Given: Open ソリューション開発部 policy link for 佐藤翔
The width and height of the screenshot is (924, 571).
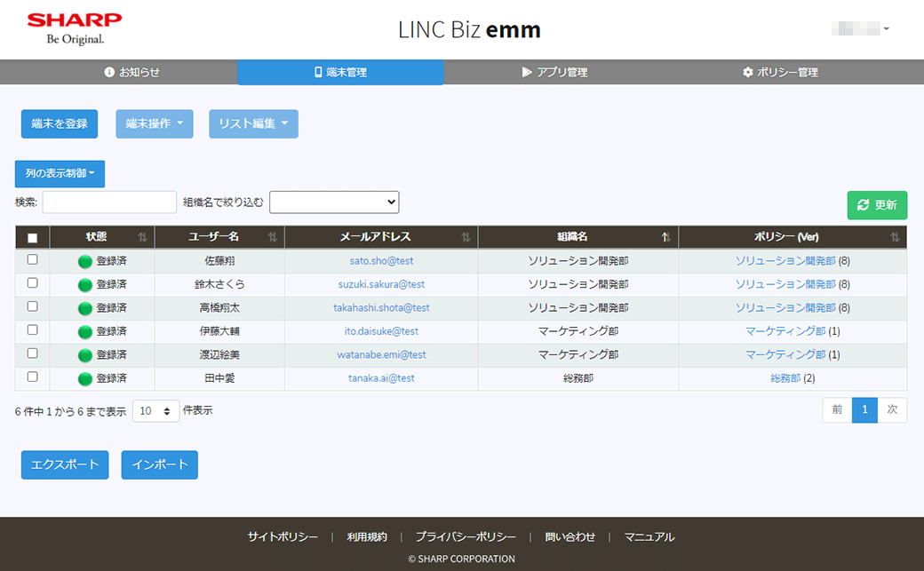Looking at the screenshot, I should (x=785, y=261).
